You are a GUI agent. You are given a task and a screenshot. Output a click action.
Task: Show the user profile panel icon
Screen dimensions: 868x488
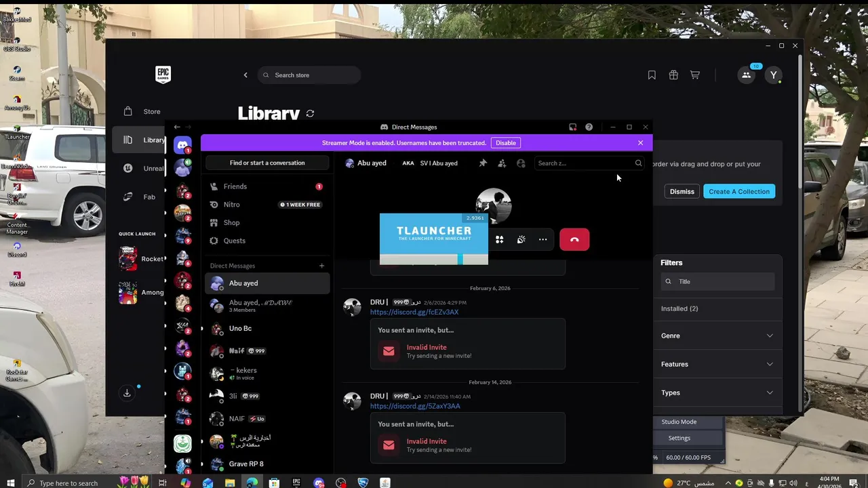pos(521,163)
